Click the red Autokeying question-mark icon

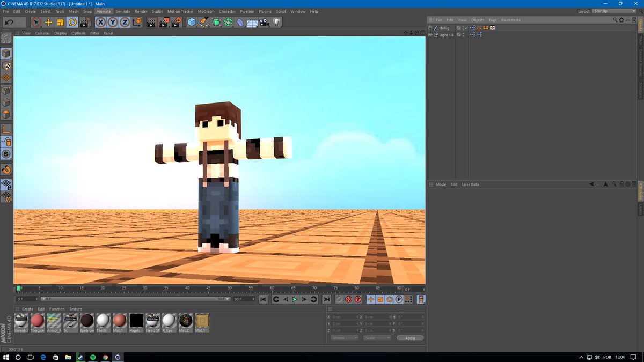[x=358, y=299]
